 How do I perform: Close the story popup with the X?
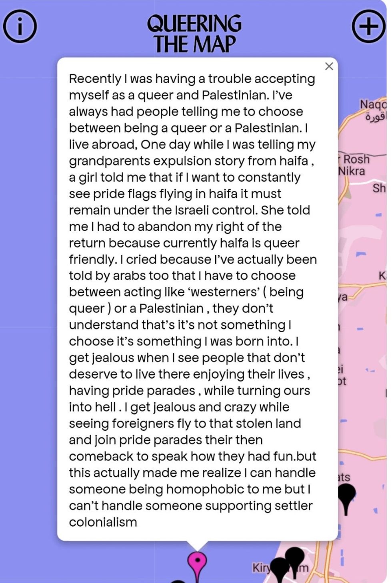click(329, 66)
